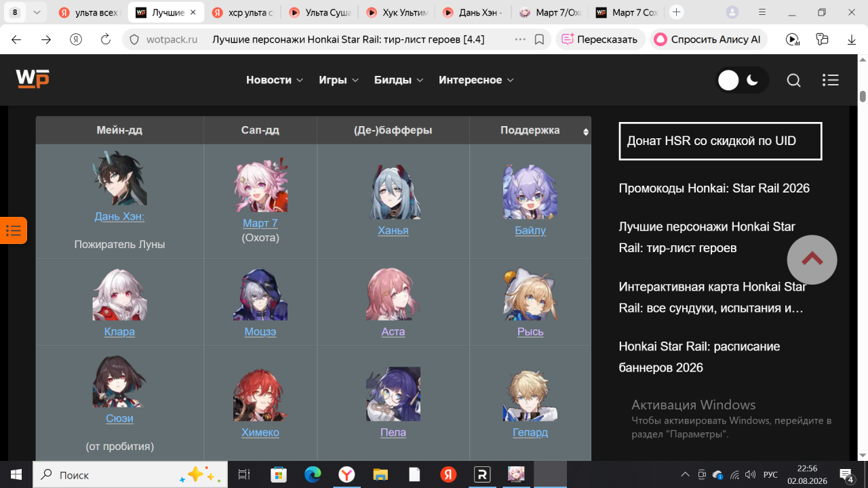The height and width of the screenshot is (488, 868).
Task: Expand the tab groups dropdown chevron
Action: pos(36,12)
